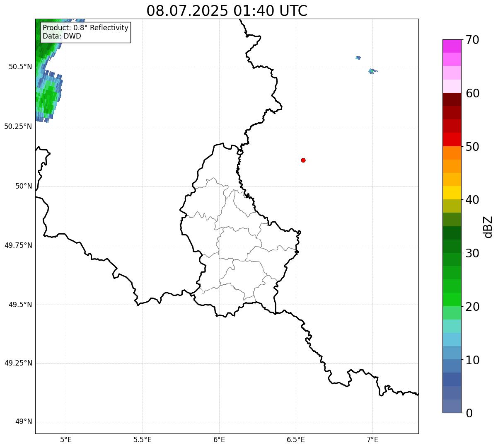
Task: Click the colorbar tick label 20
Action: [x=472, y=307]
